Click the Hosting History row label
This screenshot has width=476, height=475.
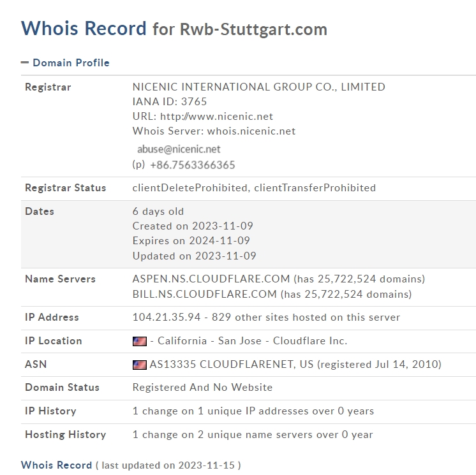click(x=66, y=435)
